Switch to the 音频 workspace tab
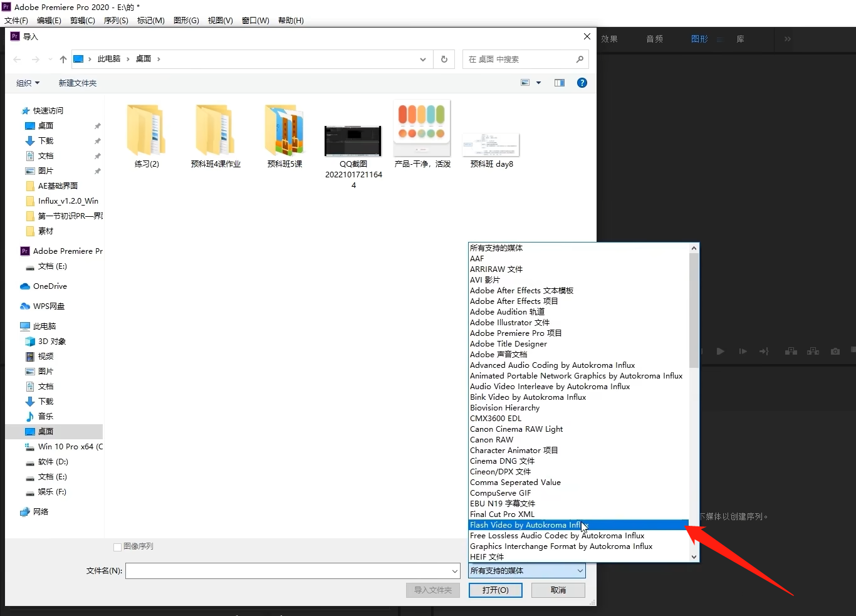This screenshot has width=856, height=616. (655, 39)
